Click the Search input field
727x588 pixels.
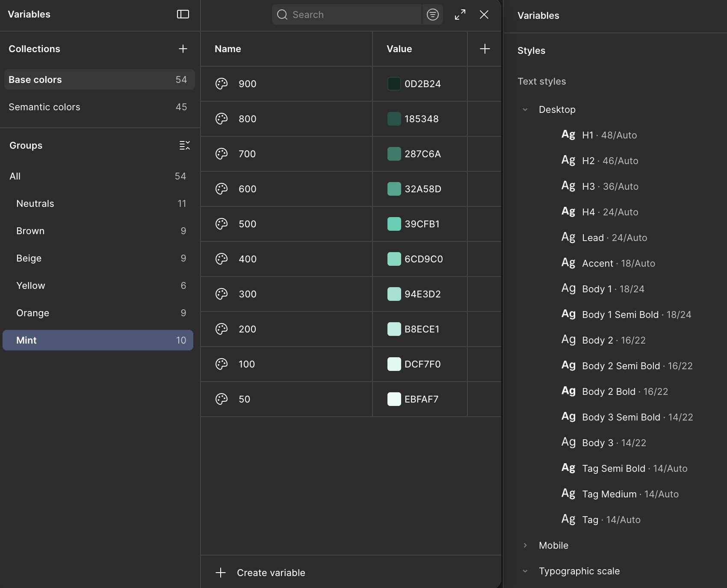pyautogui.click(x=347, y=15)
